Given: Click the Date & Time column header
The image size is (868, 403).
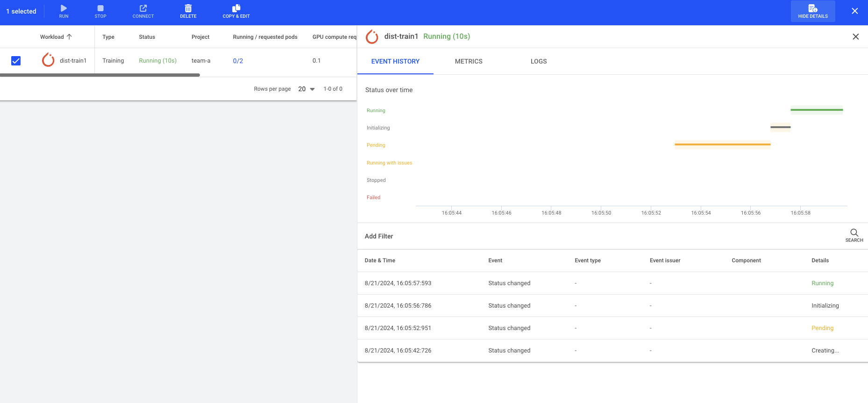Looking at the screenshot, I should [x=380, y=260].
